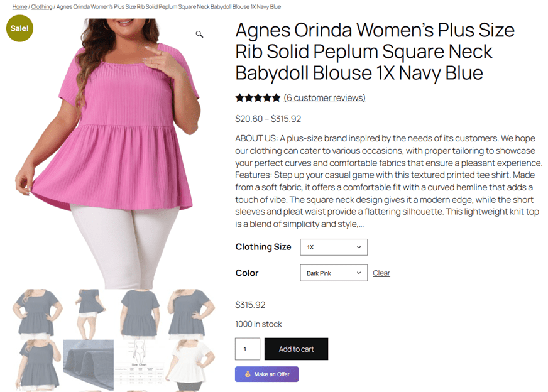Open the Color dropdown showing Dark Pink
Screen dimensions: 548x392
(334, 273)
